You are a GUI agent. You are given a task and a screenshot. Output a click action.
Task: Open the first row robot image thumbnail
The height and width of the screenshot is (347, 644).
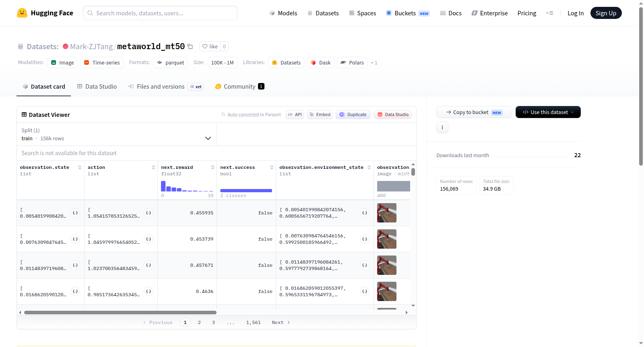click(x=387, y=213)
